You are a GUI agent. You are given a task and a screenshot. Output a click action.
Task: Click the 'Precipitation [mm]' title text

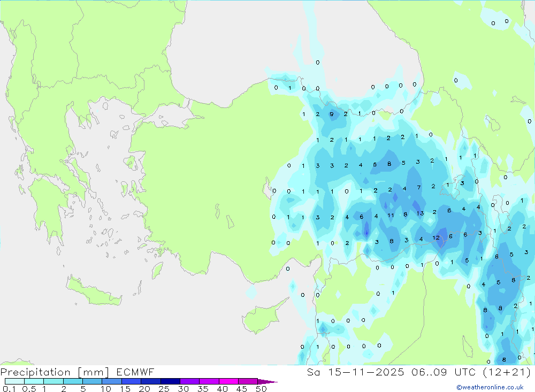pyautogui.click(x=55, y=372)
